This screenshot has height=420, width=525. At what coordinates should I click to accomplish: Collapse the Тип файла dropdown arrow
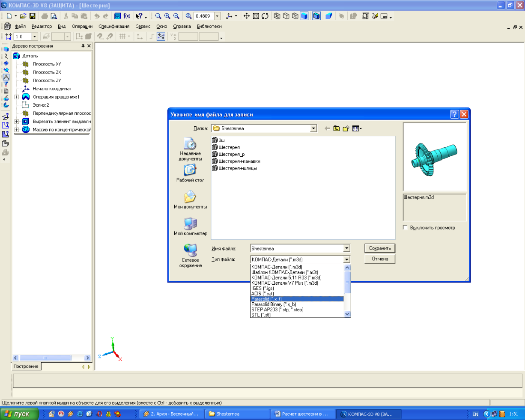coord(346,259)
